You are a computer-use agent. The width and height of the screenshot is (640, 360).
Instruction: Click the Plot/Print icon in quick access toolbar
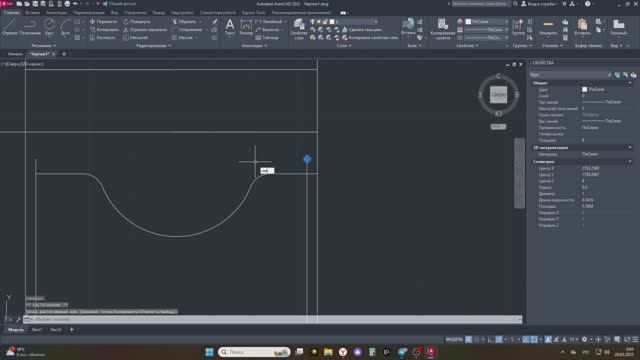(67, 4)
